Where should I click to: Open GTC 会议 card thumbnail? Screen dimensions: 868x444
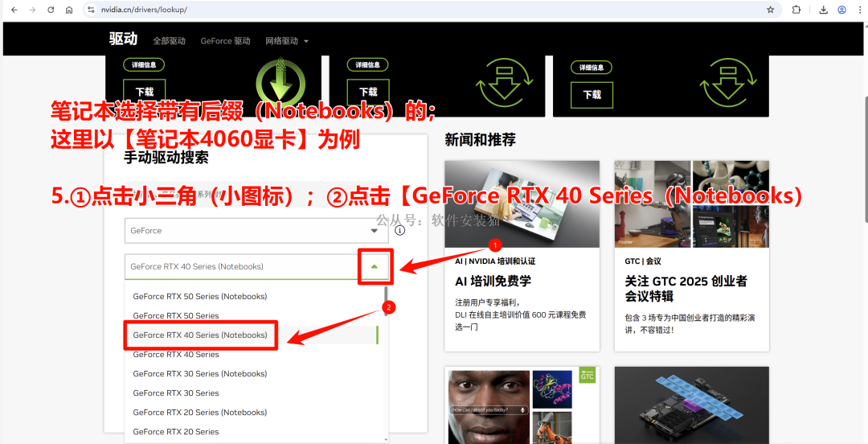[692, 204]
